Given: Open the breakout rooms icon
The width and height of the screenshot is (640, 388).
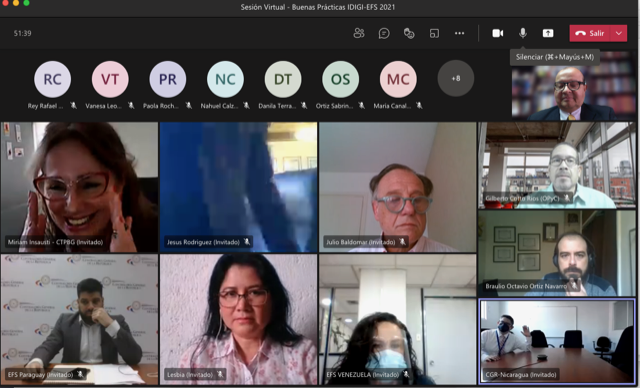Looking at the screenshot, I should pyautogui.click(x=434, y=33).
